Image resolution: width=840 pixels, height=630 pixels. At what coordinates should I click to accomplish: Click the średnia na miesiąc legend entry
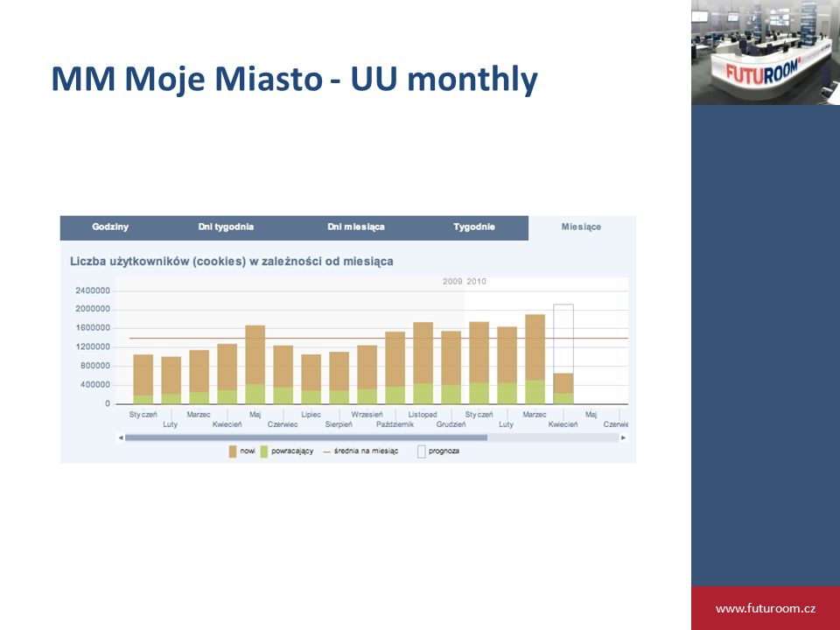pyautogui.click(x=361, y=451)
